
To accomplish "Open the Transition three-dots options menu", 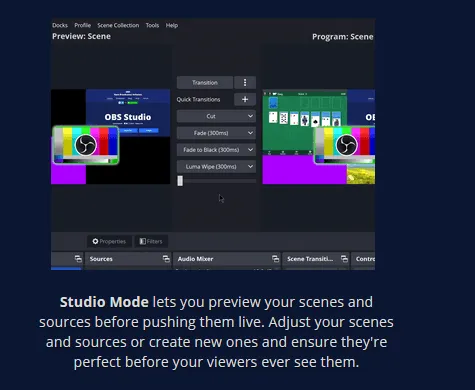I will (245, 82).
